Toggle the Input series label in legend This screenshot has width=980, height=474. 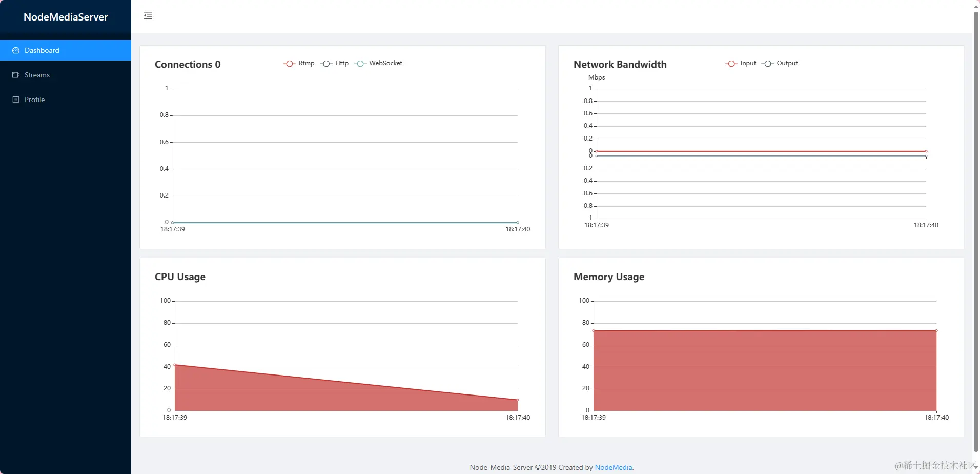click(x=748, y=63)
